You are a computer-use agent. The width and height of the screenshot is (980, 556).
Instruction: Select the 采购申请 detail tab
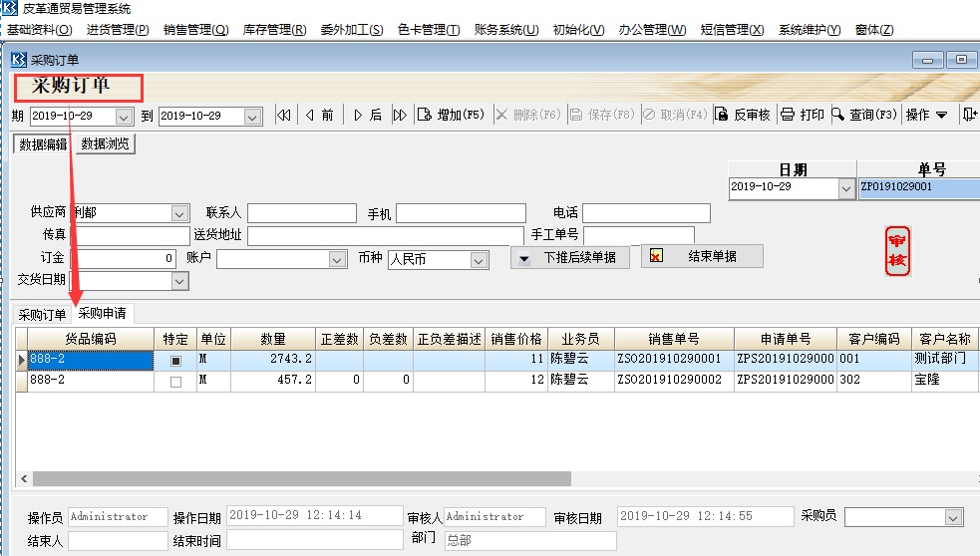pyautogui.click(x=102, y=313)
